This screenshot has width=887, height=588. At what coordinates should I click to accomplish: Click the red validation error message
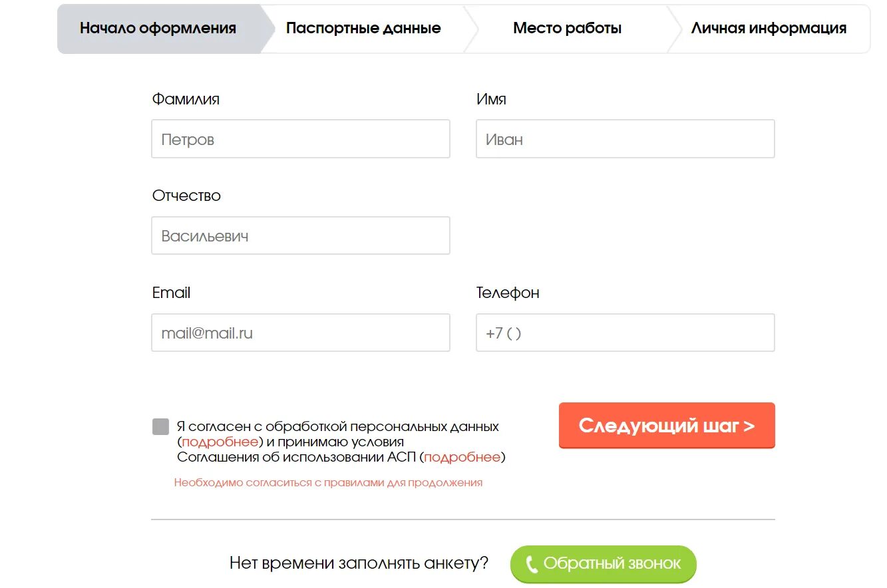[328, 483]
